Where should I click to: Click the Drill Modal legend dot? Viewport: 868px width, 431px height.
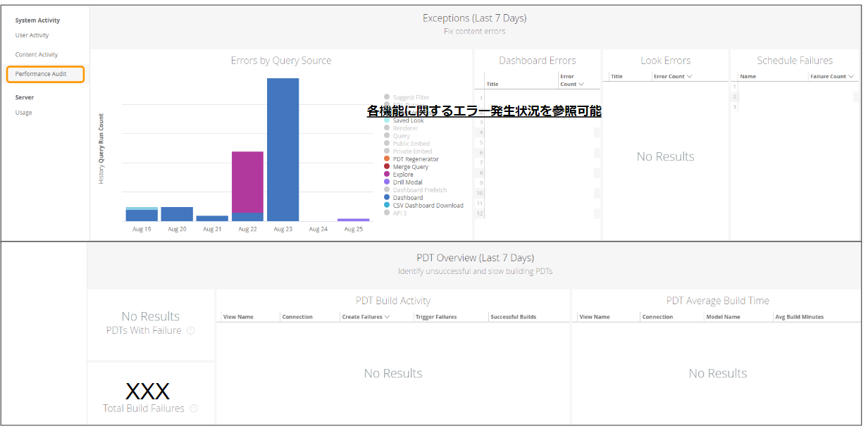pos(386,182)
